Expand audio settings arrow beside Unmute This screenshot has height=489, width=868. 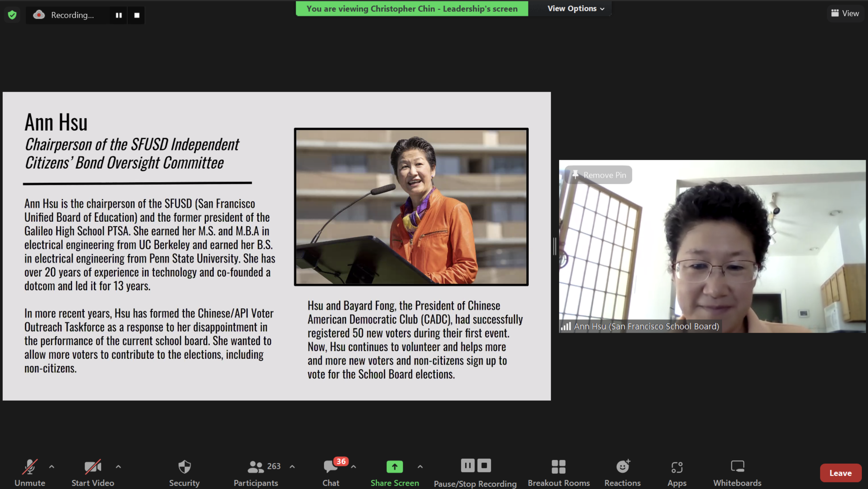(51, 467)
